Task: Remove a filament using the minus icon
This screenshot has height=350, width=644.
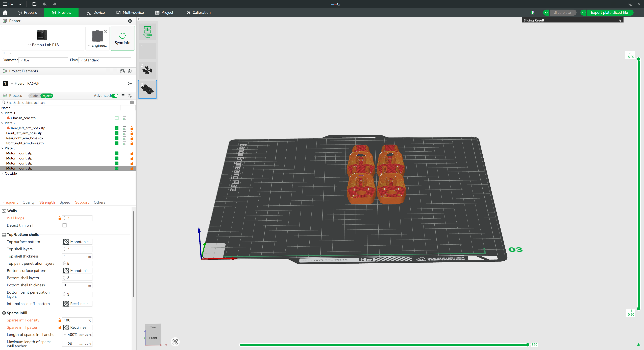Action: (115, 71)
